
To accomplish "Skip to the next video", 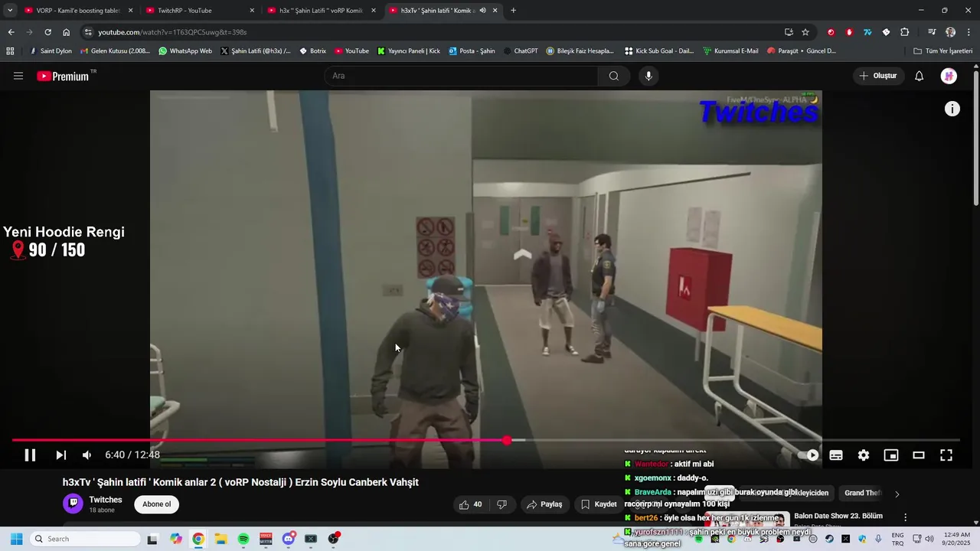I will 60,455.
